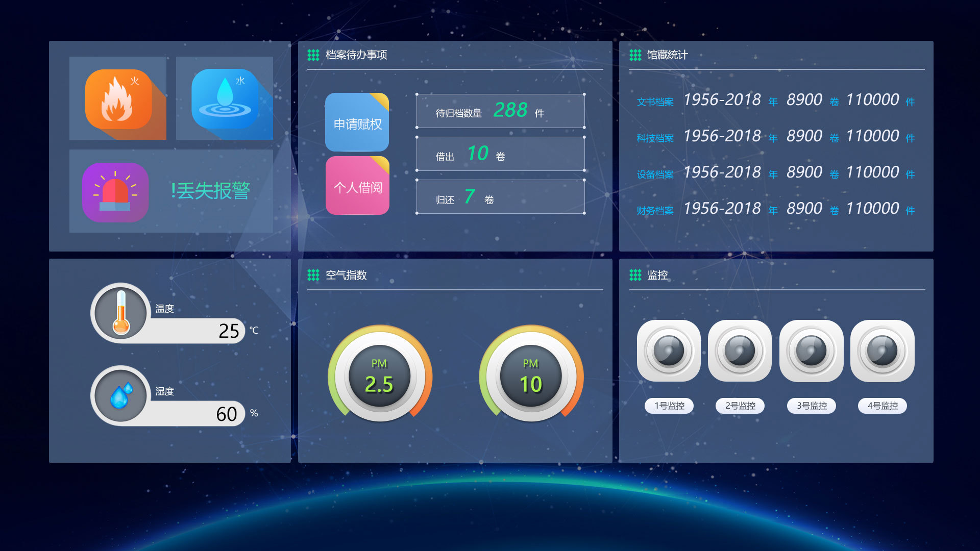The image size is (980, 551).
Task: Open the 档案待办事项 panel title
Action: tap(356, 55)
